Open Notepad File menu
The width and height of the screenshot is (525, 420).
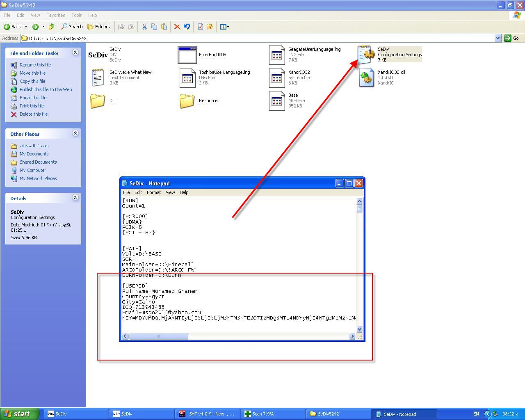point(126,192)
